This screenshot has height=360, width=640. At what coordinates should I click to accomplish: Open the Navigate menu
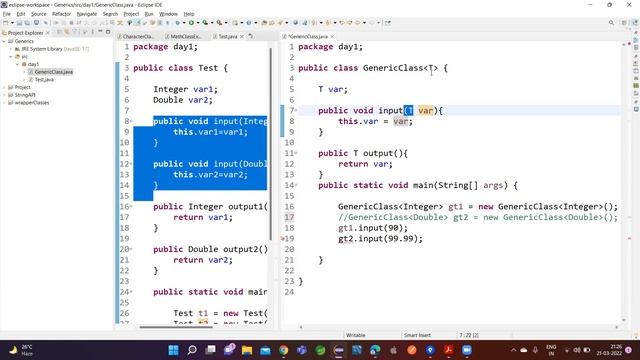[87, 14]
